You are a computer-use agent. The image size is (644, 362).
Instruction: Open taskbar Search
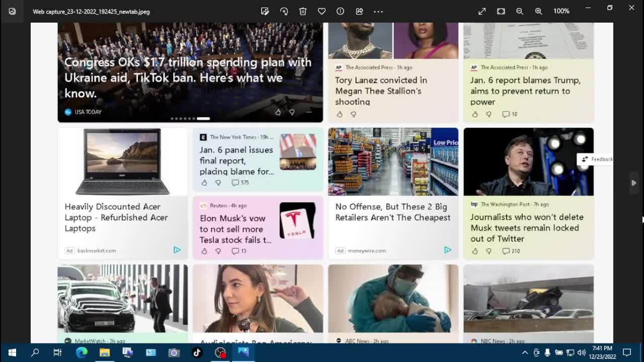point(35,352)
